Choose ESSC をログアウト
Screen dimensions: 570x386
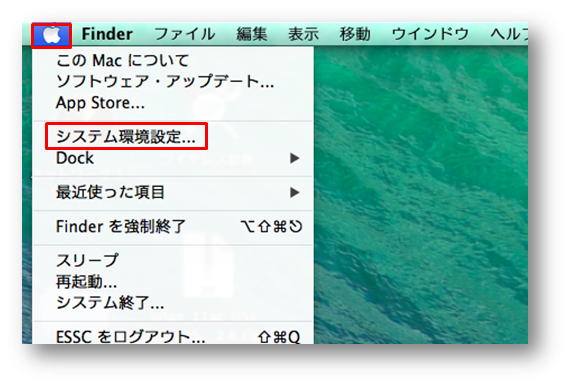pyautogui.click(x=173, y=337)
